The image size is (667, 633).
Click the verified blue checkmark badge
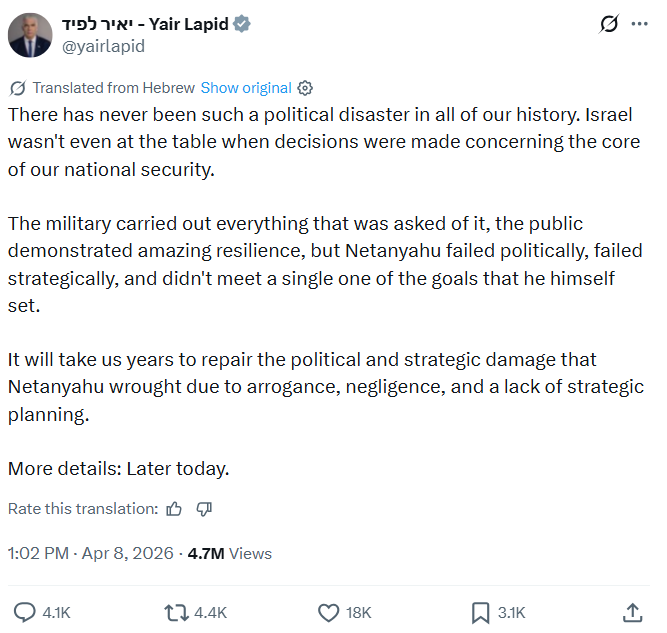pyautogui.click(x=241, y=24)
